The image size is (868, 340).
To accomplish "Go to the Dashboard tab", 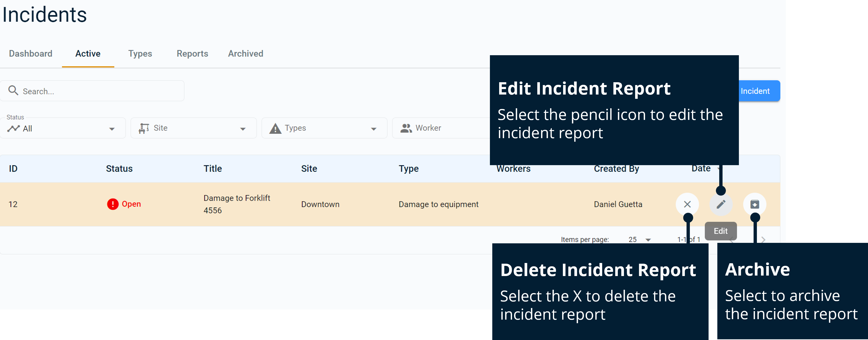I will (30, 54).
